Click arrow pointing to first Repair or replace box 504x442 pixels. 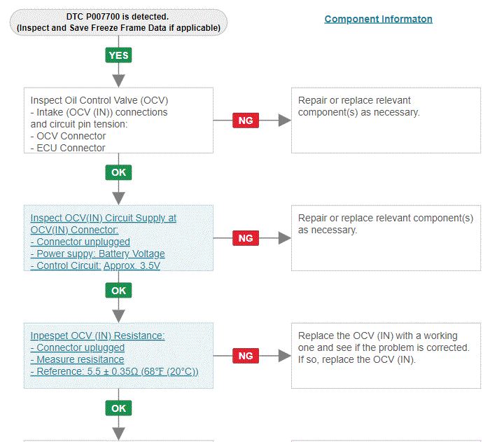(x=284, y=120)
